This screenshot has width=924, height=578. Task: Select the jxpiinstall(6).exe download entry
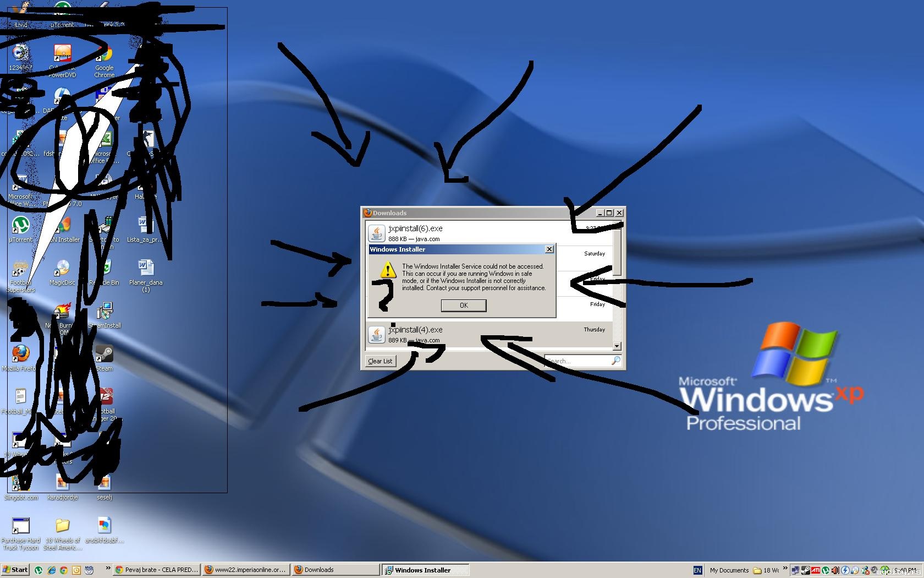(x=490, y=233)
